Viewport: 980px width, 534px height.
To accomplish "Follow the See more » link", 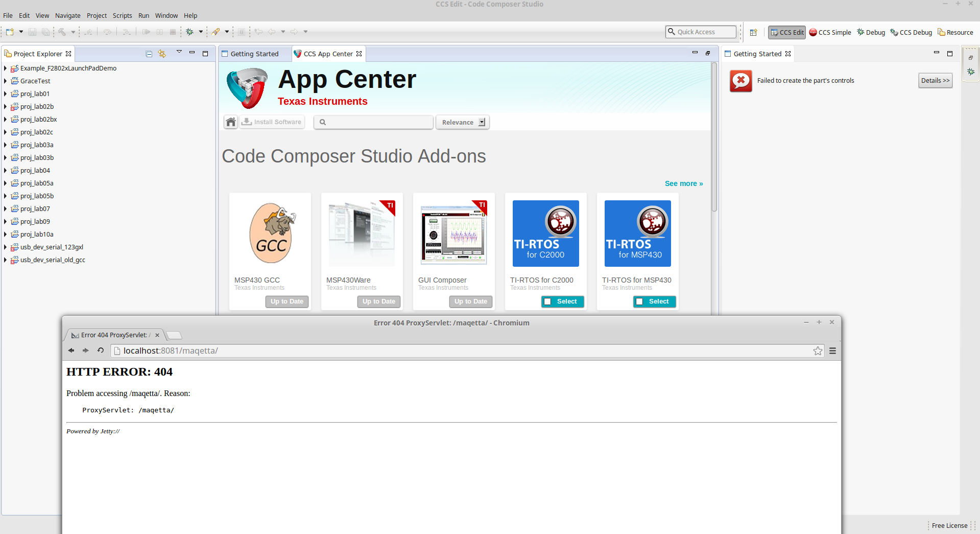I will click(x=684, y=183).
